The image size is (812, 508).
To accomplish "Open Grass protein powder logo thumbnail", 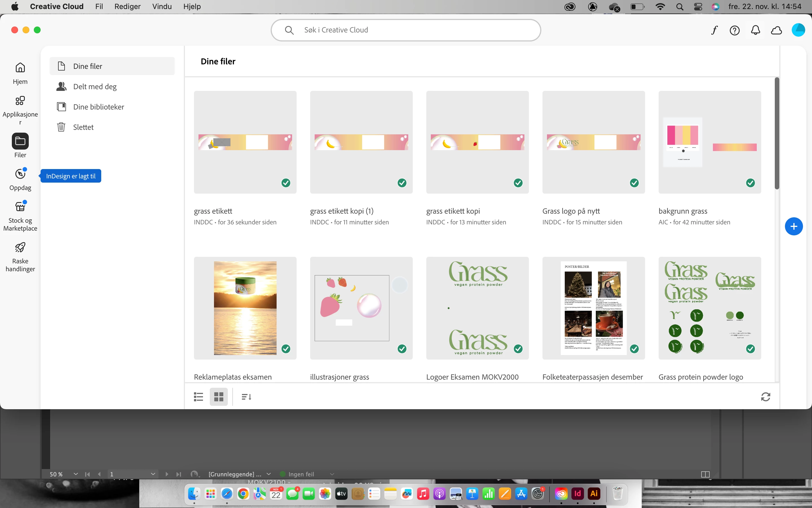I will click(710, 308).
